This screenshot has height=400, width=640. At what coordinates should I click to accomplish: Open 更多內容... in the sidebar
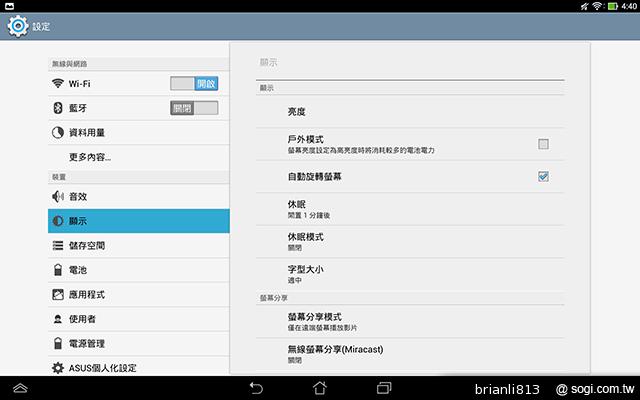coord(139,157)
